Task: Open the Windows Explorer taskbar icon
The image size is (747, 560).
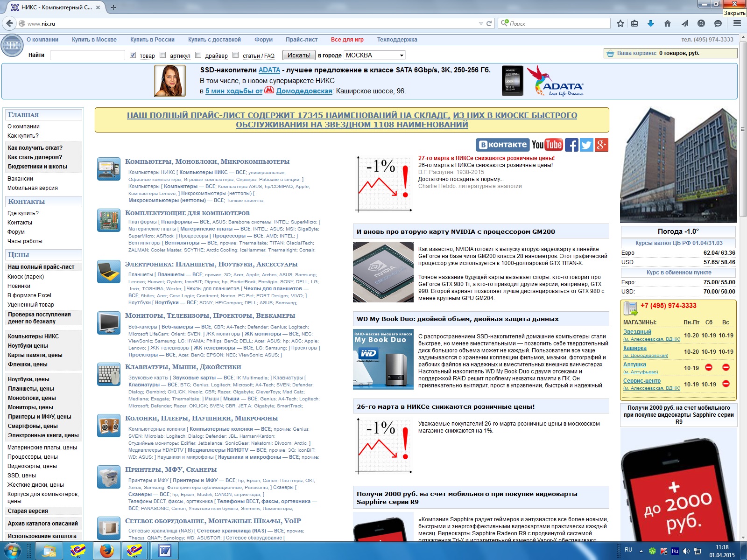Action: click(49, 551)
